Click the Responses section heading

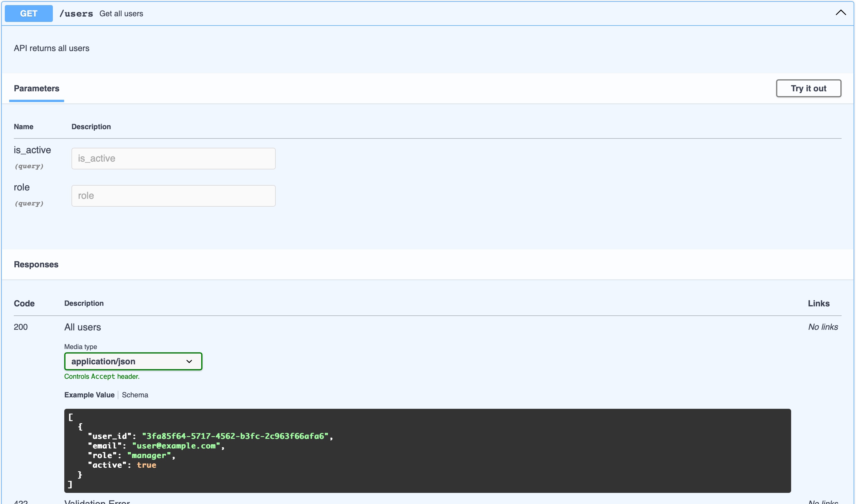(x=36, y=264)
